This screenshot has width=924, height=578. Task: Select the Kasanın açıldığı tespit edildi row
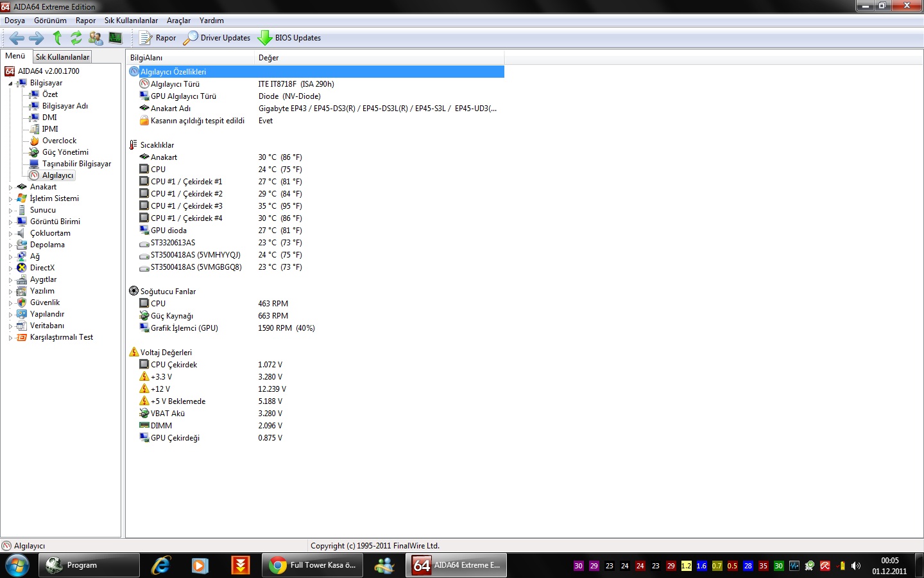click(x=316, y=121)
